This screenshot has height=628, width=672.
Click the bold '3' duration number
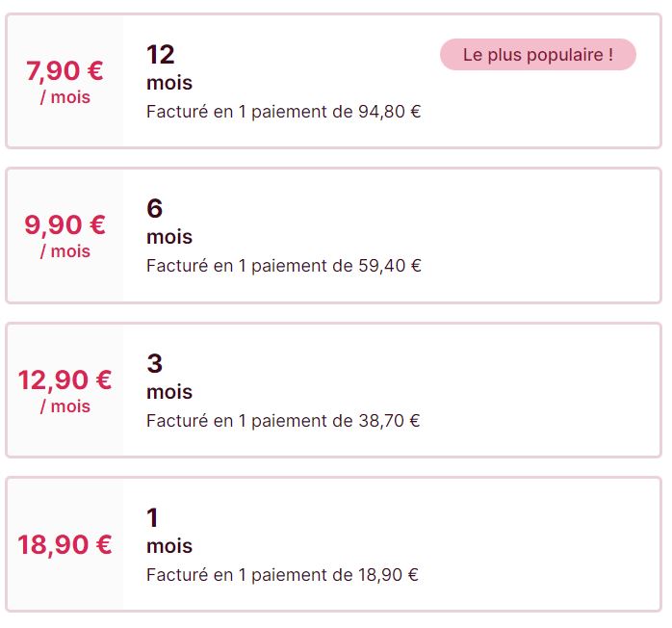155,363
